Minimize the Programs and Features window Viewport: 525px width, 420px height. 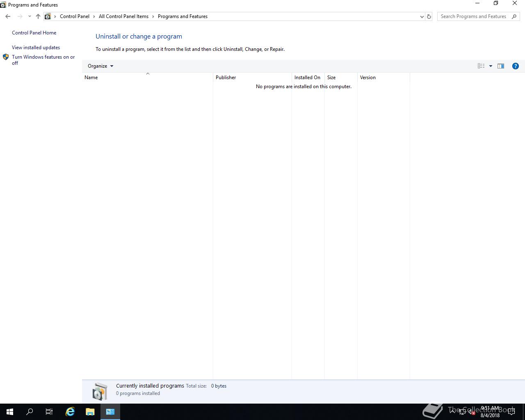pos(477,3)
